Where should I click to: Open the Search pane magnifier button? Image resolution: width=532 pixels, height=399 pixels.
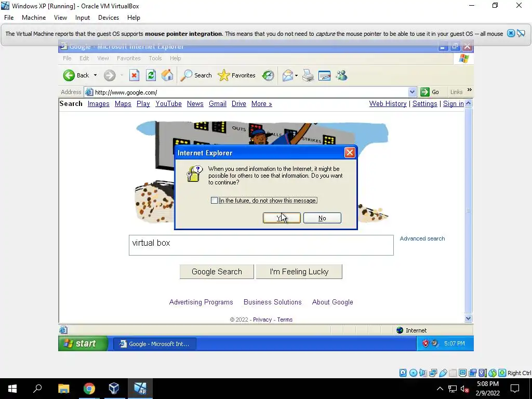coord(196,75)
